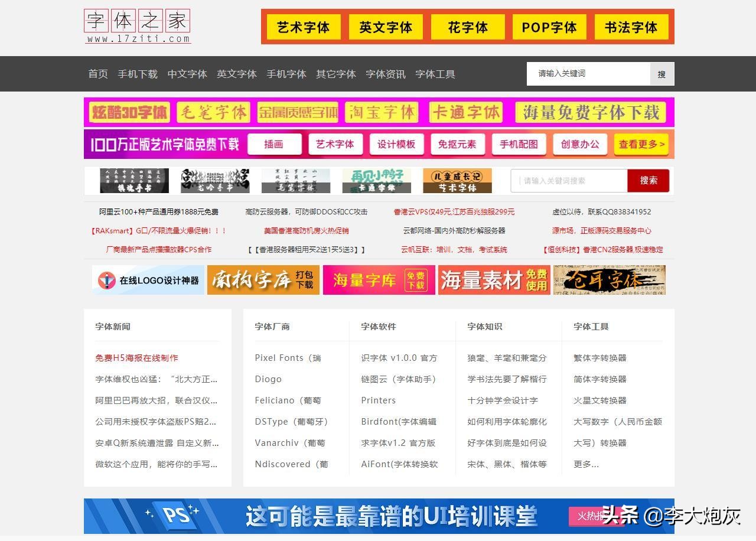Open the 海量字库 免费下载 banner

(x=379, y=280)
